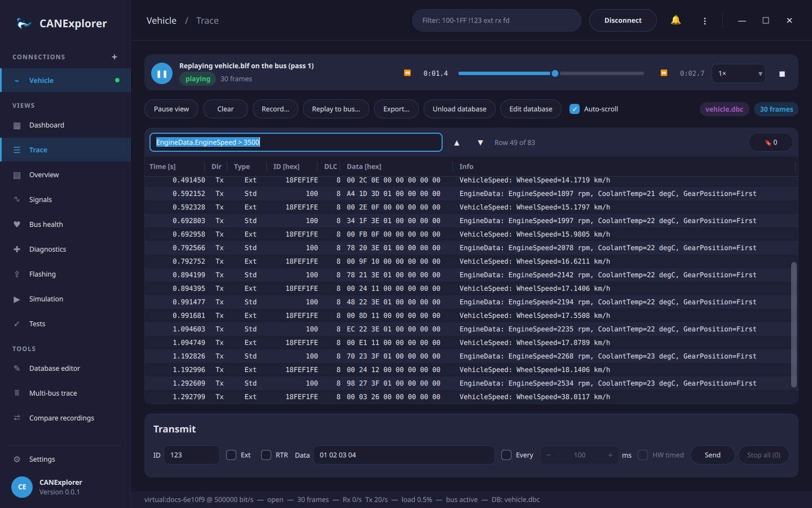Click the fast-forward replay icon
The height and width of the screenshot is (508, 812).
coord(664,73)
